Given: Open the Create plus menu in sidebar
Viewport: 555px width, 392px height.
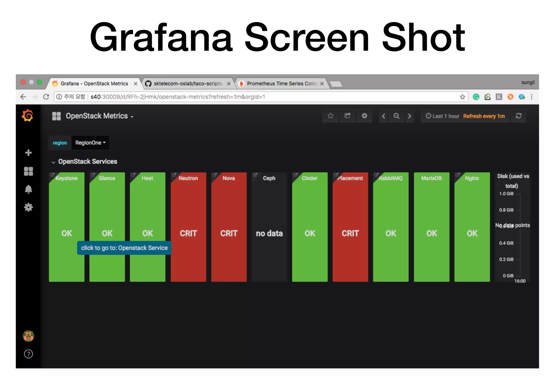Looking at the screenshot, I should (x=28, y=153).
